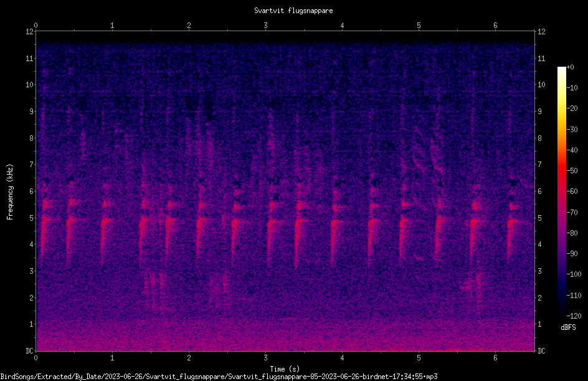This screenshot has width=588, height=381.
Task: Click the file path text at the bottom
Action: (219, 377)
